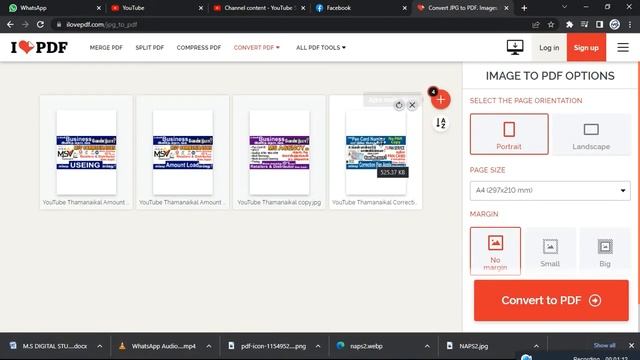Screen dimensions: 640x360
Task: Expand options for pdf-icon png download
Action: [x=318, y=346]
